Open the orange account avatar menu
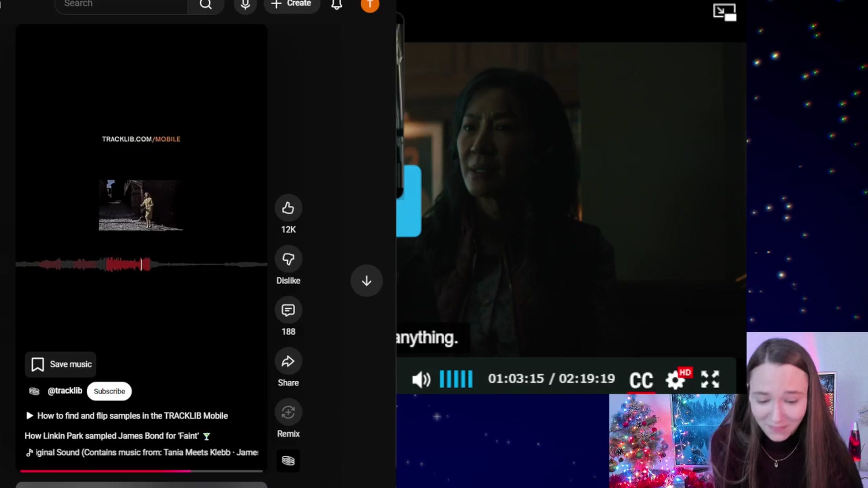The image size is (868, 488). tap(370, 5)
